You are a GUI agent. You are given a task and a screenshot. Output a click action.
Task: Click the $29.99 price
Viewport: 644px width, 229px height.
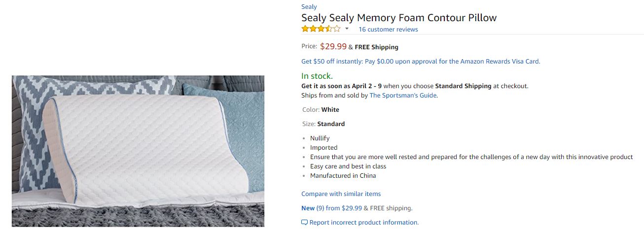tap(333, 47)
